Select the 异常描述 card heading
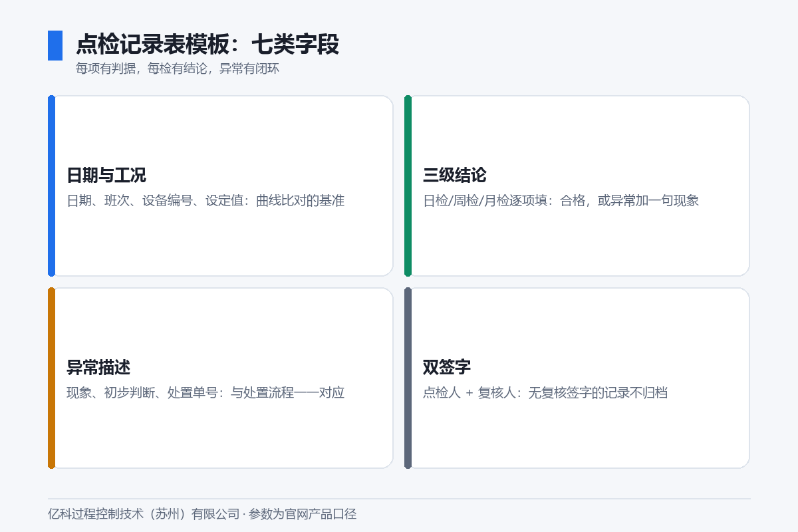Viewport: 798px width, 532px height. pos(98,368)
